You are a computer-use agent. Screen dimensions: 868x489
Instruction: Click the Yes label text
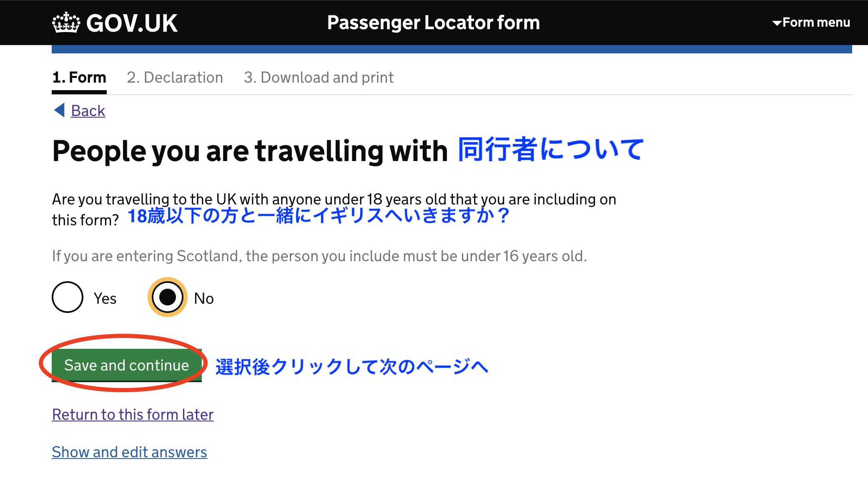click(105, 299)
